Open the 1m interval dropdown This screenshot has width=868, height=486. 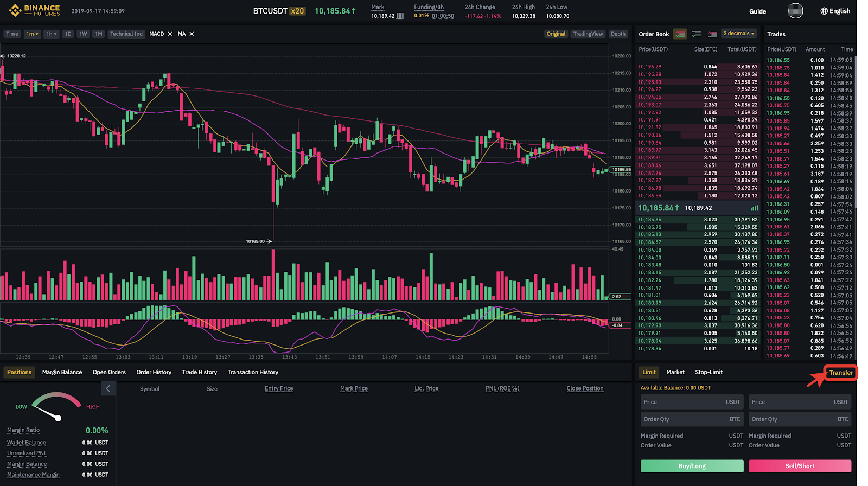tap(33, 34)
